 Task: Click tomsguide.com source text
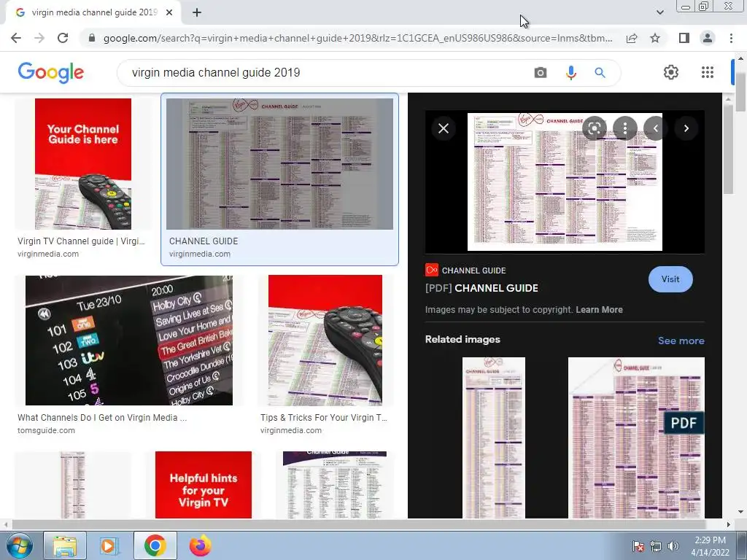[x=46, y=430]
